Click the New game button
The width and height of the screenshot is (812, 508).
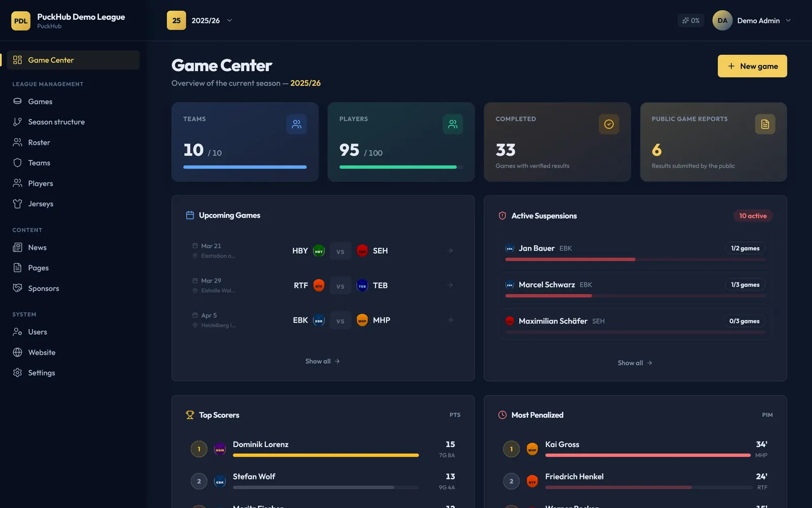coord(752,66)
